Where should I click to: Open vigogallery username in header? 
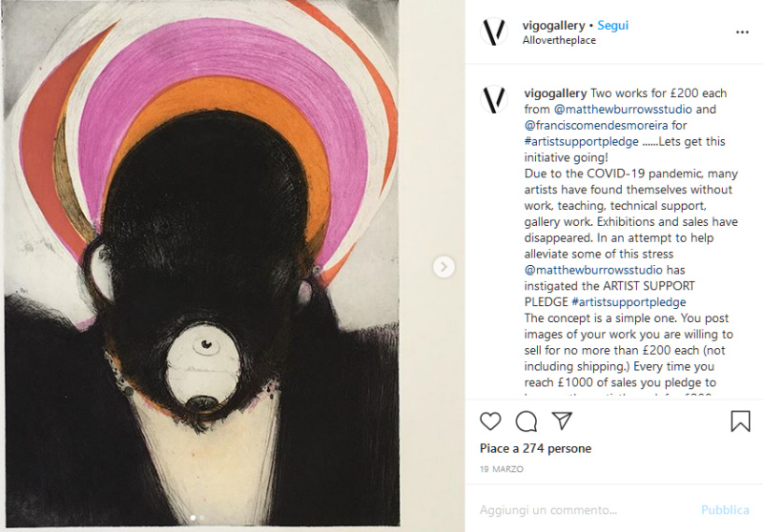pos(554,26)
